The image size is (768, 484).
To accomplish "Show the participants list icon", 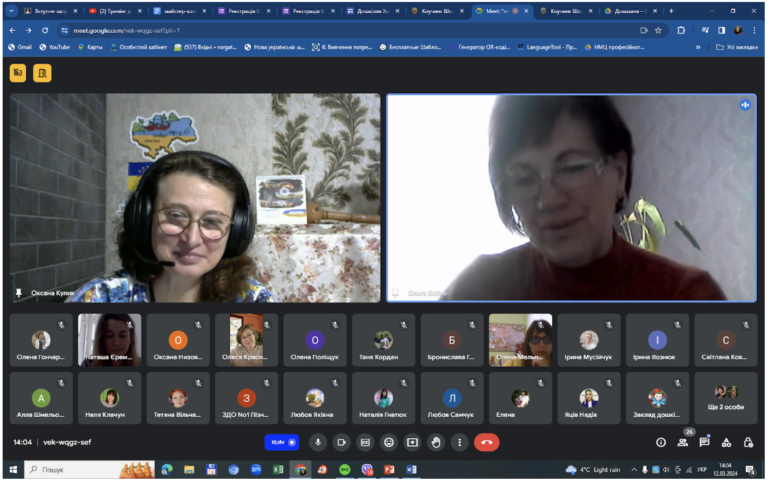I will coord(682,442).
